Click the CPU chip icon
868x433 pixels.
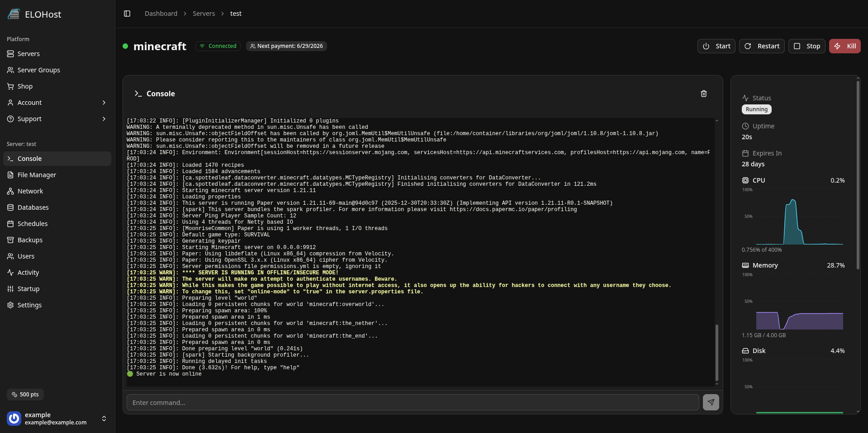[745, 180]
